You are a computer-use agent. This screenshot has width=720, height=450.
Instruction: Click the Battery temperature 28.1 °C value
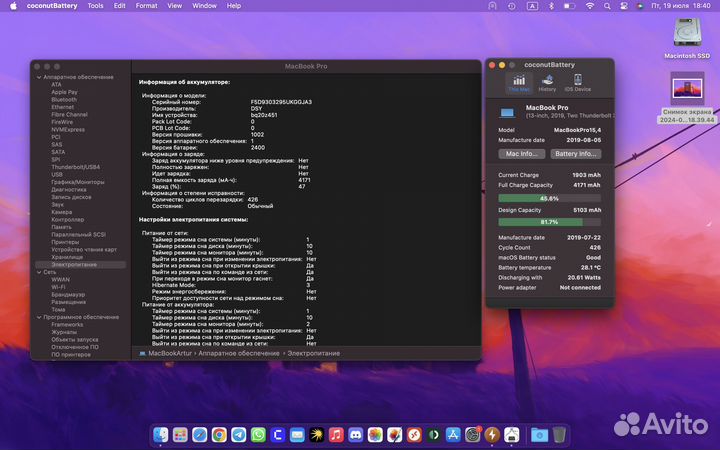coord(591,267)
